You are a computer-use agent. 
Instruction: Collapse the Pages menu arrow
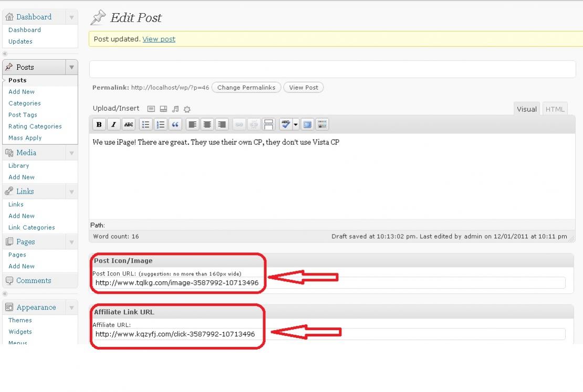click(71, 242)
